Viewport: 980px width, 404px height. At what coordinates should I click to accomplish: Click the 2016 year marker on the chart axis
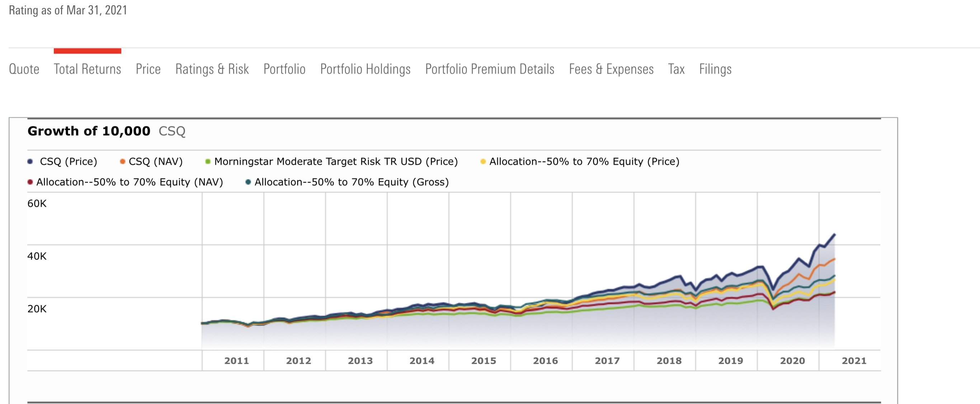point(545,361)
